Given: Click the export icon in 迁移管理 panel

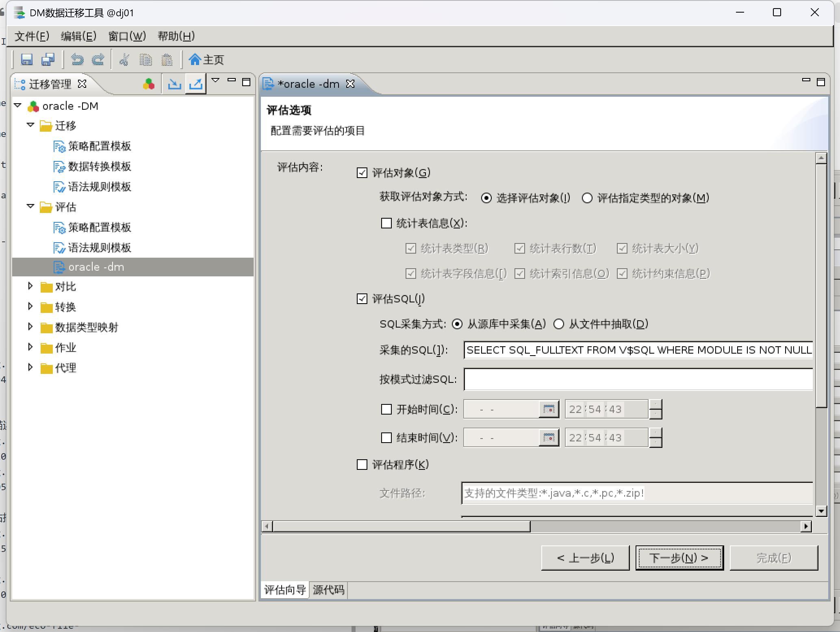Looking at the screenshot, I should (x=196, y=84).
